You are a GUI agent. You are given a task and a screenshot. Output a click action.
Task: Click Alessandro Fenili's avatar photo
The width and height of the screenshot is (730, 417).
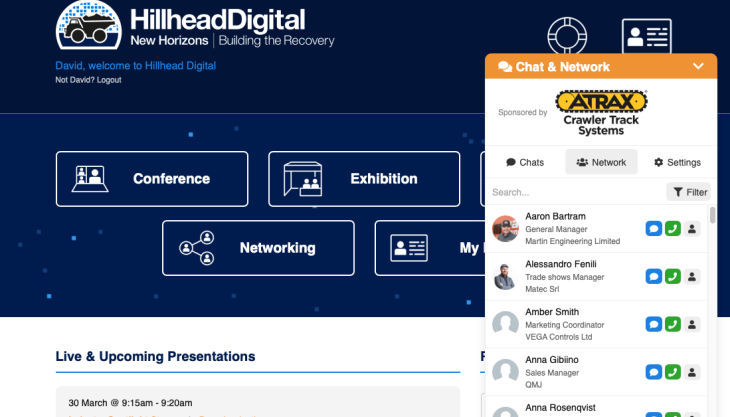(x=506, y=276)
